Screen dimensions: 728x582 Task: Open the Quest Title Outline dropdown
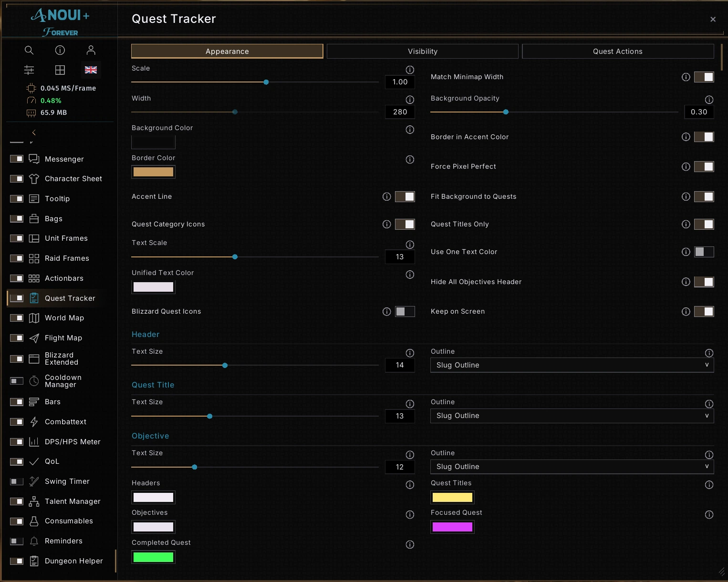click(x=572, y=416)
